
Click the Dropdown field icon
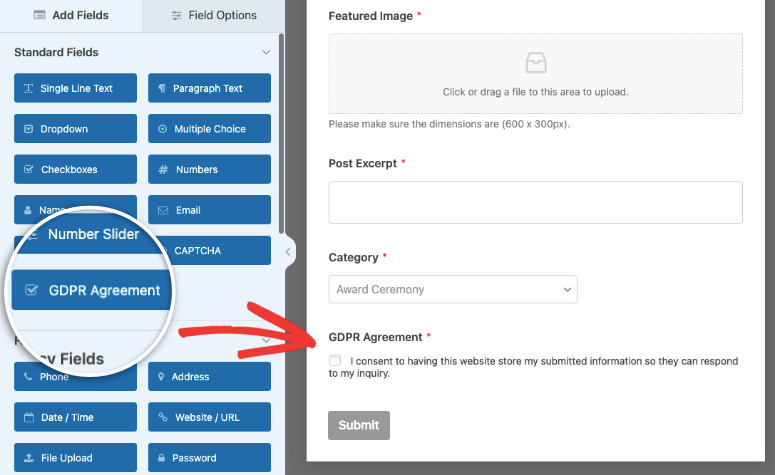point(29,129)
